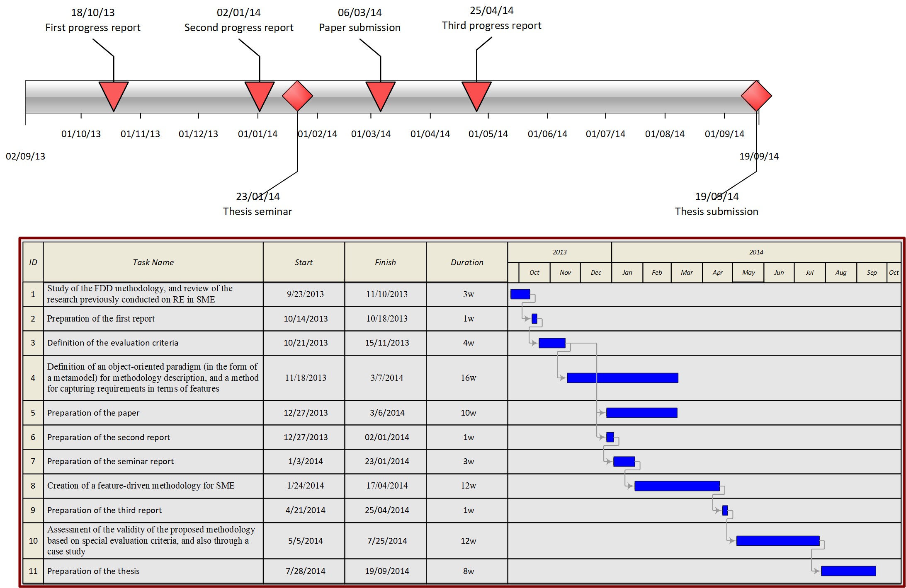Click the 12w duration for task 10
Screen dimensions: 906x588
468,540
